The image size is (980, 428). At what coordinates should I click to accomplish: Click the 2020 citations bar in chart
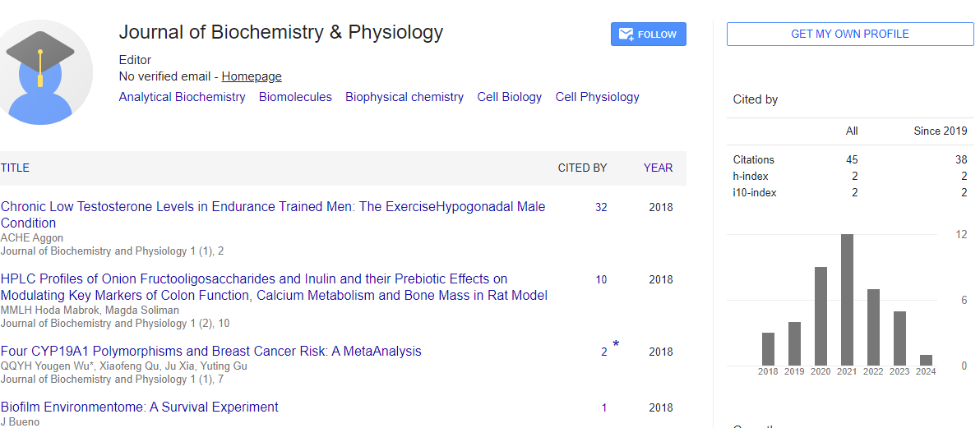821,316
